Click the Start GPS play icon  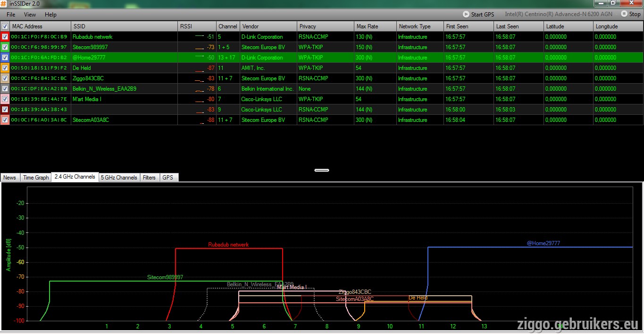pyautogui.click(x=466, y=14)
